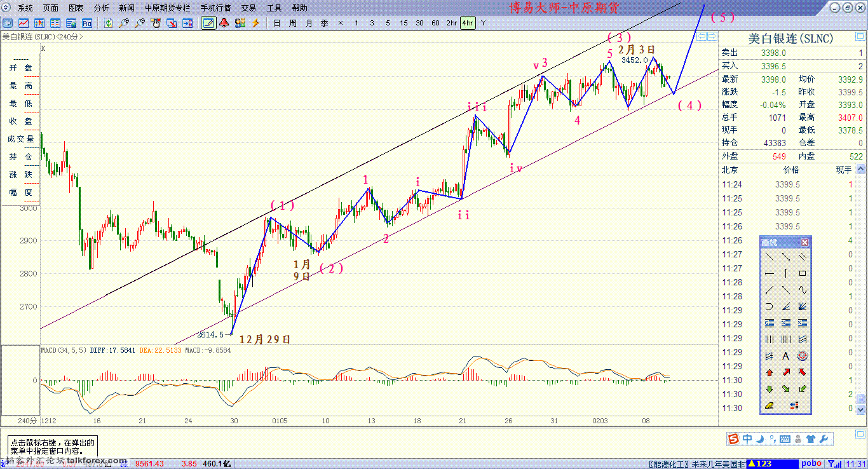Viewport: 868px width, 469px height.
Task: Click the F10 info icon in toolbar
Action: [87, 23]
